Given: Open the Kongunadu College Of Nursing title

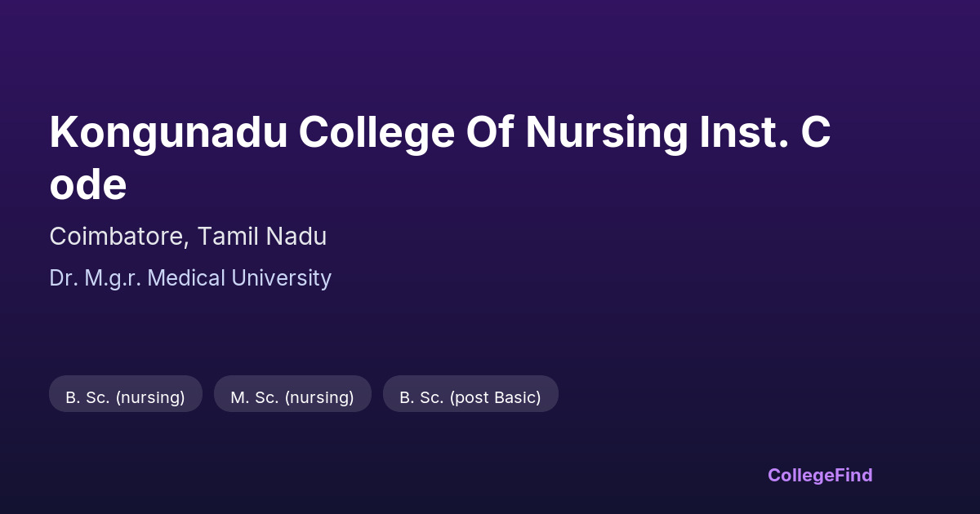Looking at the screenshot, I should [439, 133].
